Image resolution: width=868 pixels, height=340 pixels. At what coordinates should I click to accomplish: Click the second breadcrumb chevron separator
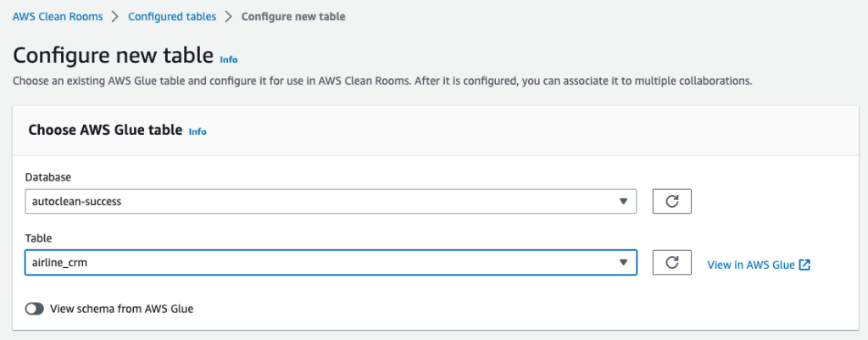229,16
